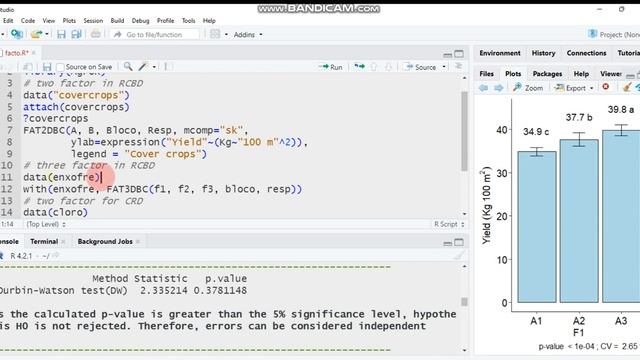Screen dimensions: 640x360
Task: Switch to the Environment tab
Action: pyautogui.click(x=500, y=53)
